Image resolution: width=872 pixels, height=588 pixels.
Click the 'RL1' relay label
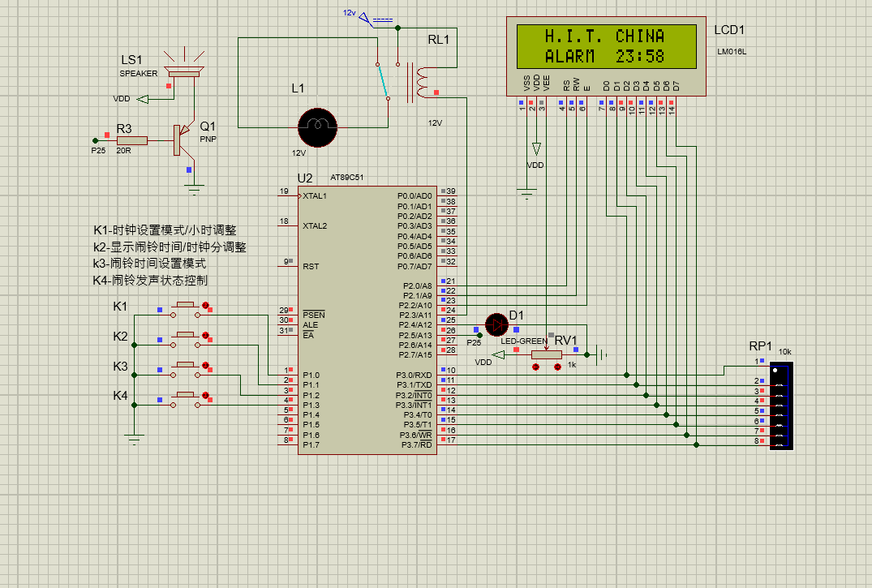(x=438, y=40)
